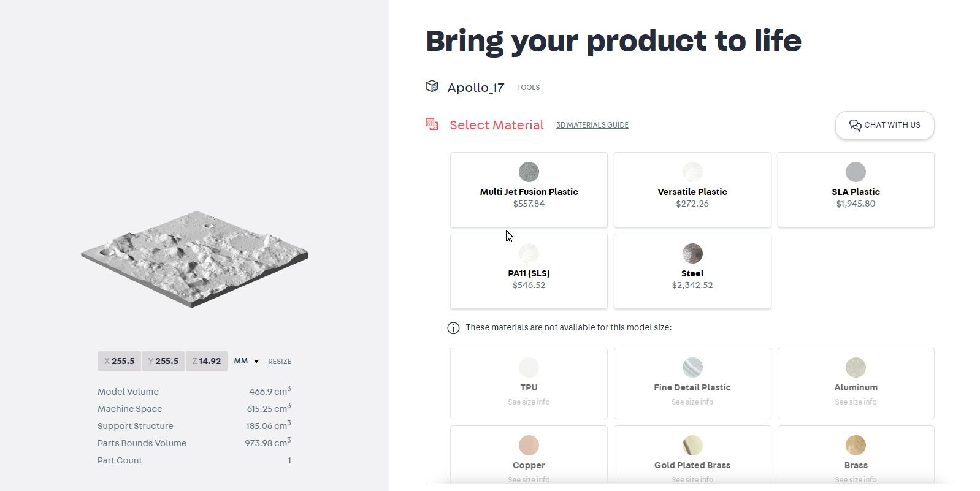Viewport: 980px width, 491px height.
Task: Click the RESIZE link
Action: pyautogui.click(x=280, y=362)
